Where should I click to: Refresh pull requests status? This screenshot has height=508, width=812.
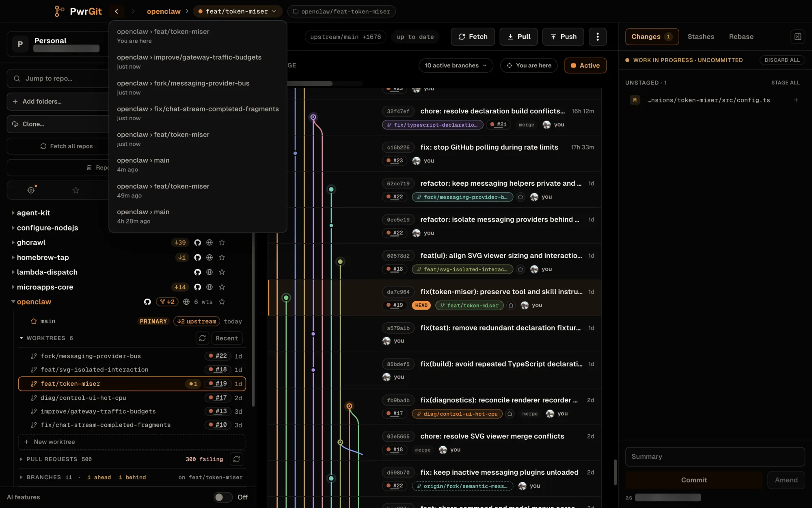(236, 459)
